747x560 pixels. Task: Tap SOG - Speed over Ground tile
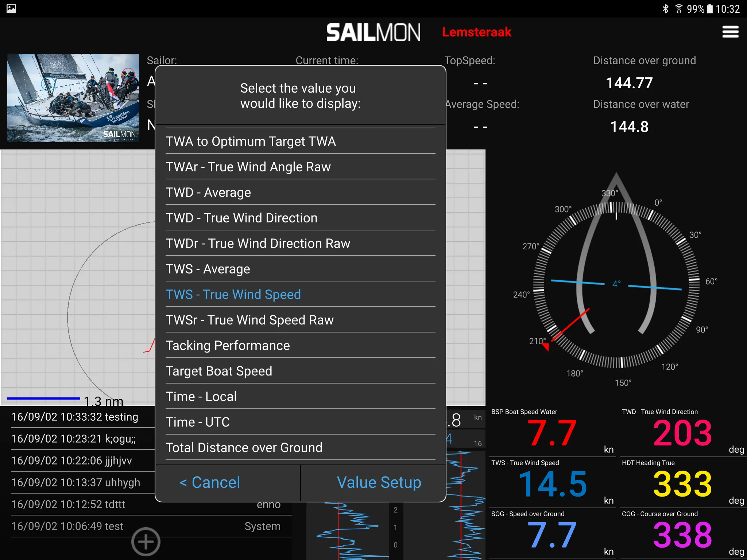point(552,533)
